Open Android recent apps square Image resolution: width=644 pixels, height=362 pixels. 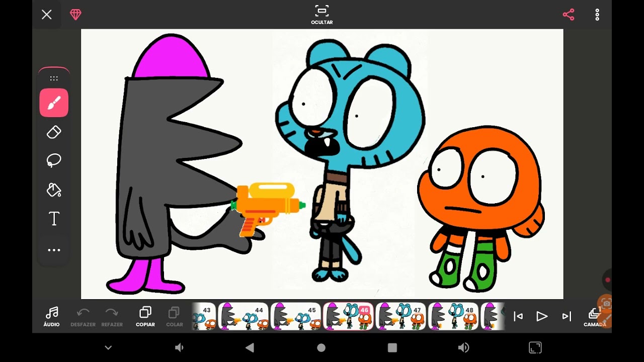[392, 347]
